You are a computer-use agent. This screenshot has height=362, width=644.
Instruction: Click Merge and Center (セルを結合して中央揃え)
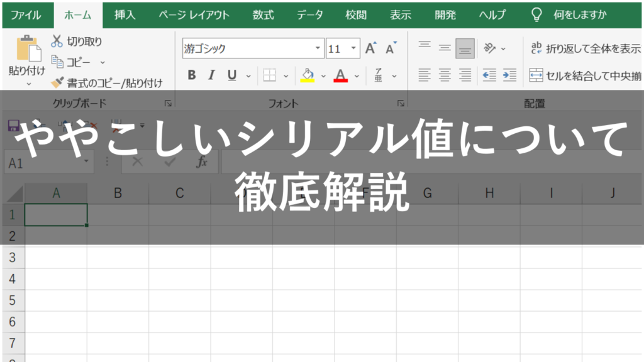[x=586, y=75]
